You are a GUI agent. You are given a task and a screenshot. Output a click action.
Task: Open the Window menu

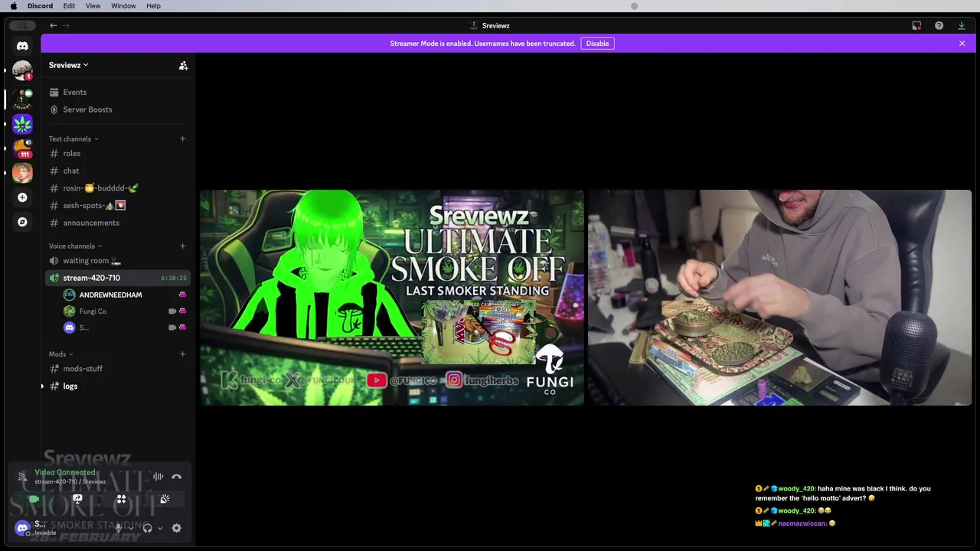click(123, 6)
